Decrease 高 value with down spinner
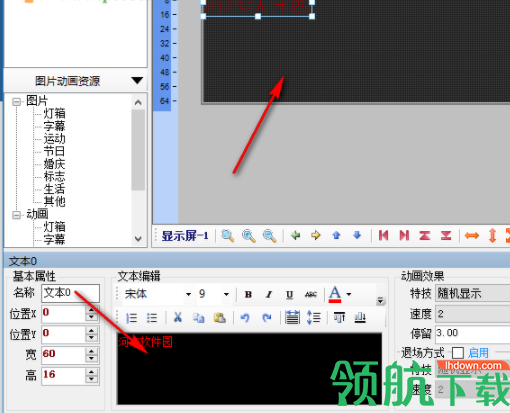 [91, 379]
